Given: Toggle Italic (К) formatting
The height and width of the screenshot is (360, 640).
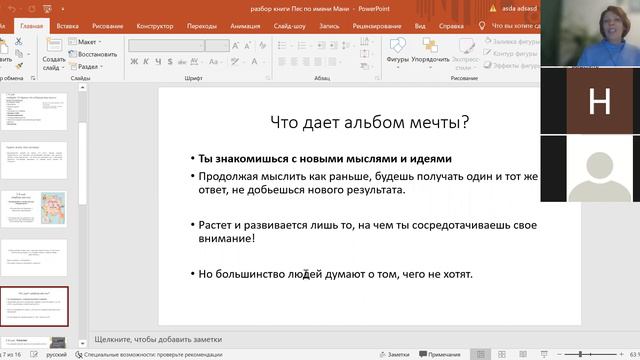Looking at the screenshot, I should pyautogui.click(x=146, y=62).
